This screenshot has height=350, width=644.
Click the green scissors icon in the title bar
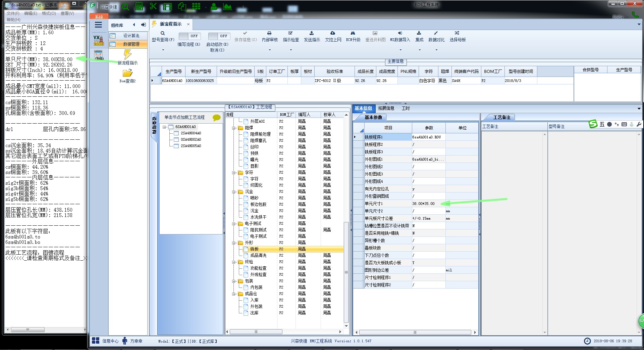pos(153,6)
